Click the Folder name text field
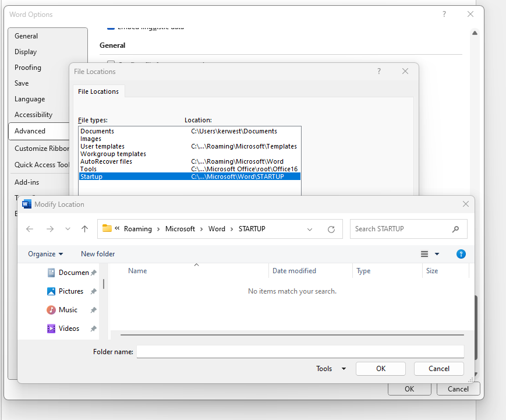 [300, 352]
